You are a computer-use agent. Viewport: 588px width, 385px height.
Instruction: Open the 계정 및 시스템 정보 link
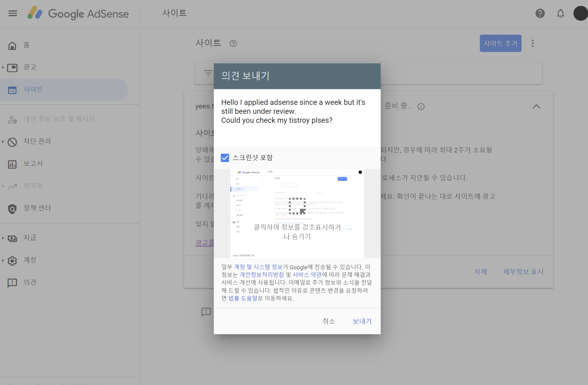(x=258, y=267)
